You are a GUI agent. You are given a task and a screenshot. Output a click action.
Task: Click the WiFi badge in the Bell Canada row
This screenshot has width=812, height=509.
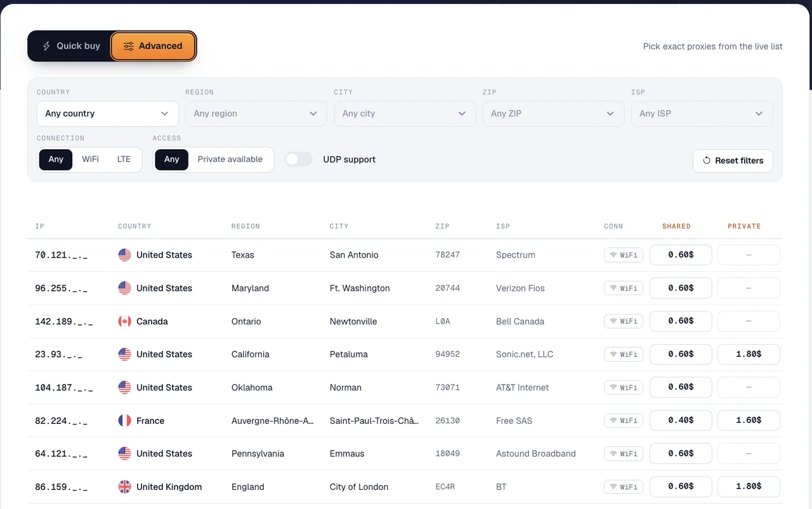click(624, 321)
